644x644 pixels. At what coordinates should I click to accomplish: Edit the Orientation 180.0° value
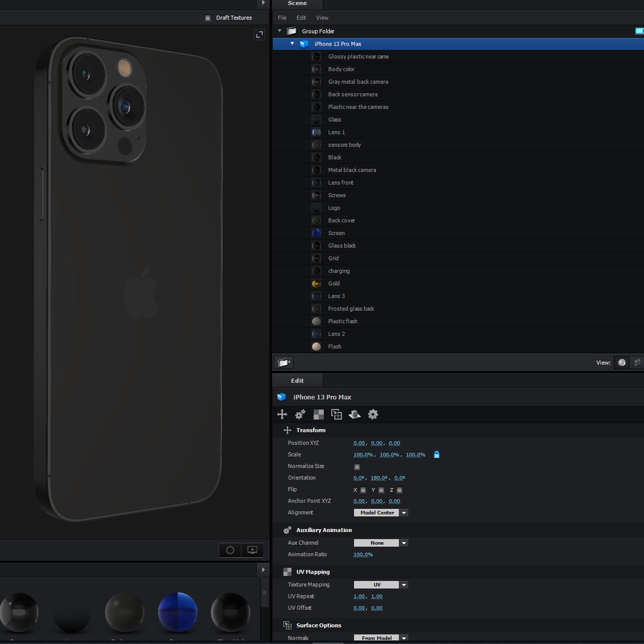[379, 478]
